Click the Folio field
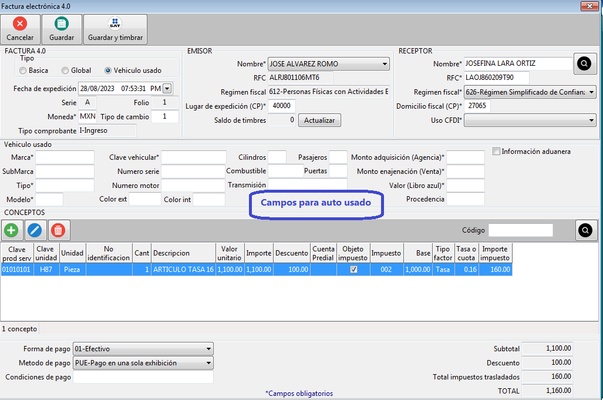Image resolution: width=603 pixels, height=400 pixels. [165, 103]
